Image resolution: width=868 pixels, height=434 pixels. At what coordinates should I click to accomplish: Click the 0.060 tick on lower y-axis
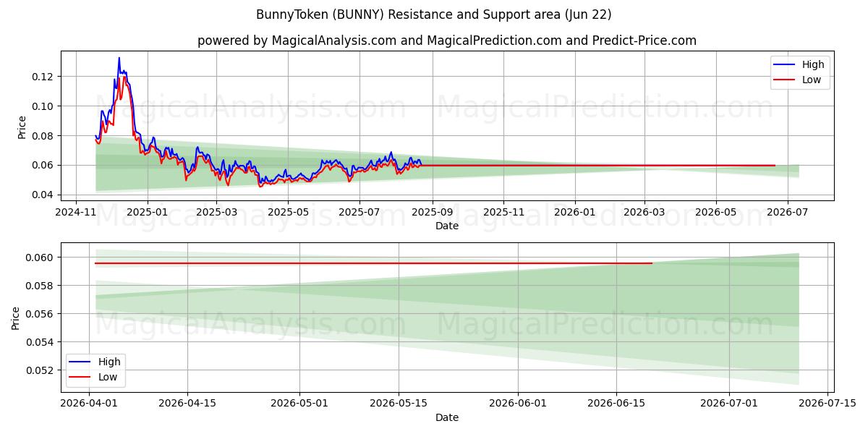[x=41, y=258]
